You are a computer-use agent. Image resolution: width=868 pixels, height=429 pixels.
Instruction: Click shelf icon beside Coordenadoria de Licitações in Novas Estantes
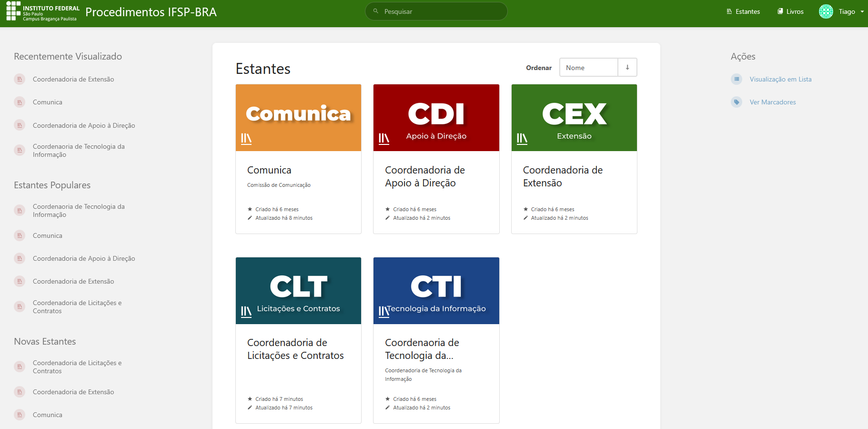pyautogui.click(x=20, y=367)
